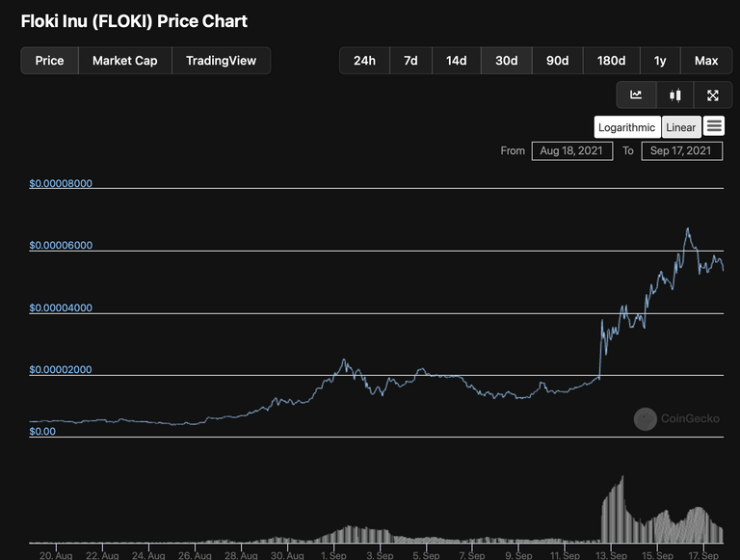Open the To date field Sep 17, 2021
This screenshot has width=740, height=560.
point(681,151)
